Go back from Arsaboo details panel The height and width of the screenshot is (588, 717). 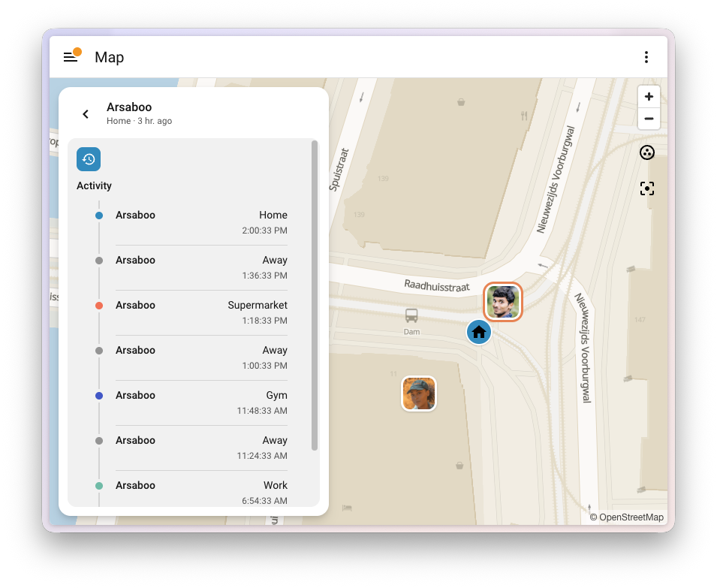click(x=86, y=114)
